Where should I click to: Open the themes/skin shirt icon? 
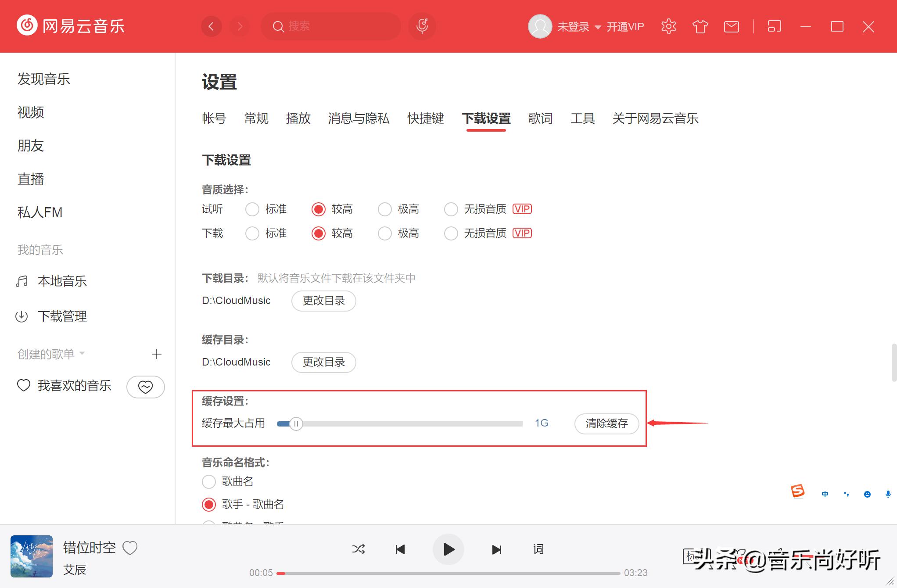click(700, 26)
